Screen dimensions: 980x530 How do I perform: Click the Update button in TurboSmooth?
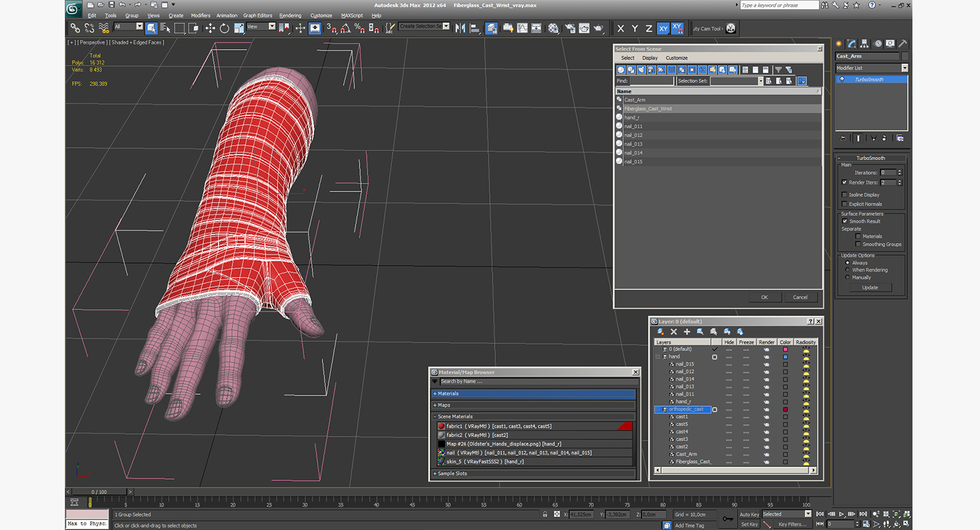tap(870, 288)
